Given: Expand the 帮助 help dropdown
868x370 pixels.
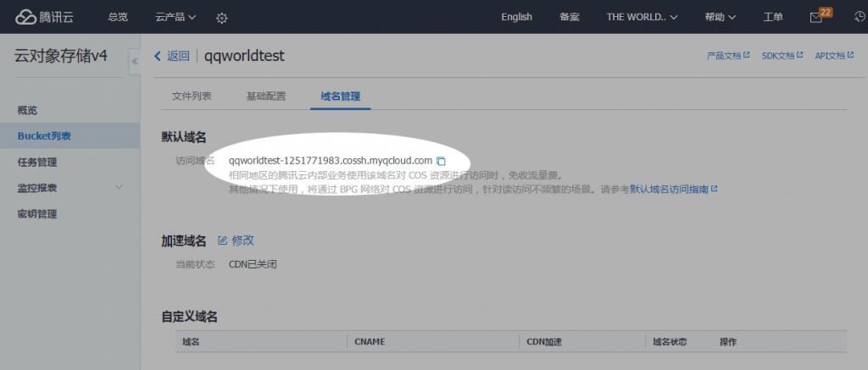Looking at the screenshot, I should pyautogui.click(x=720, y=17).
